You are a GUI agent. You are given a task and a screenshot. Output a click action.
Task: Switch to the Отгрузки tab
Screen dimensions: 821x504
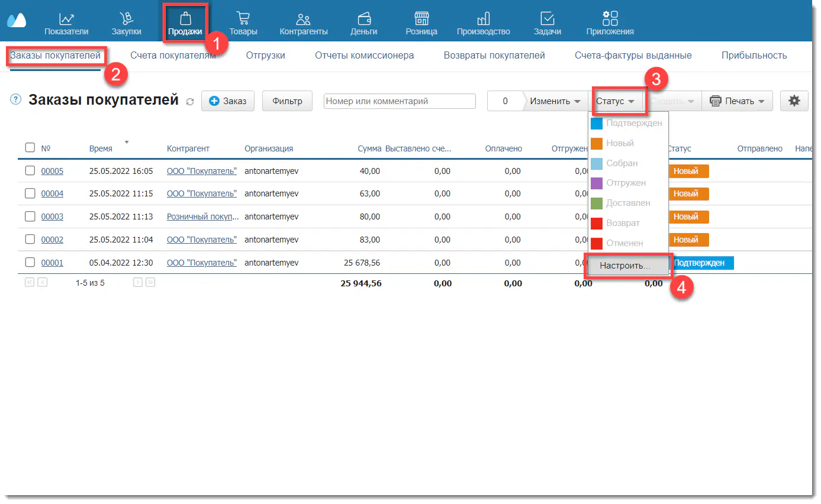(x=265, y=56)
